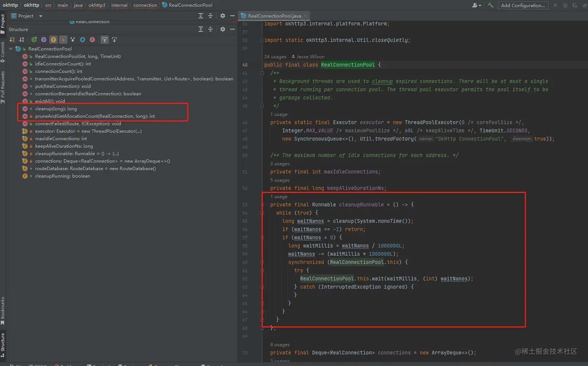Click the 24 usages hint above class
588x366 pixels.
click(275, 57)
